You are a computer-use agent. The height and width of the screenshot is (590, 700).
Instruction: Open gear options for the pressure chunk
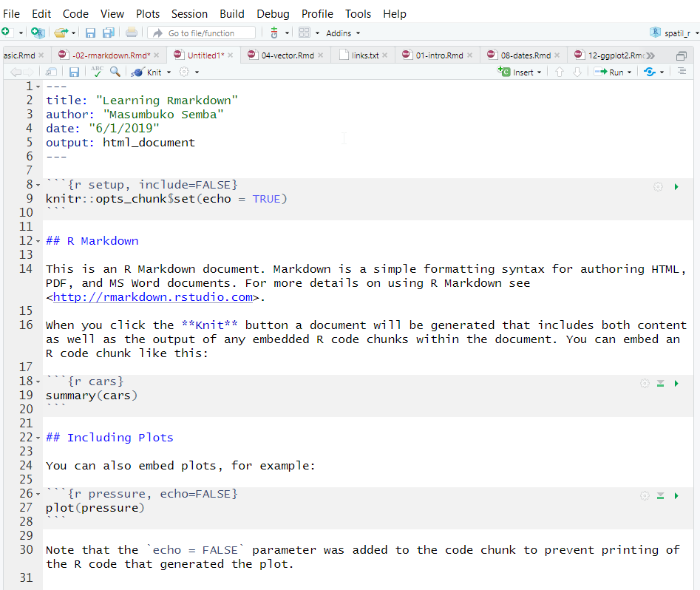[645, 495]
